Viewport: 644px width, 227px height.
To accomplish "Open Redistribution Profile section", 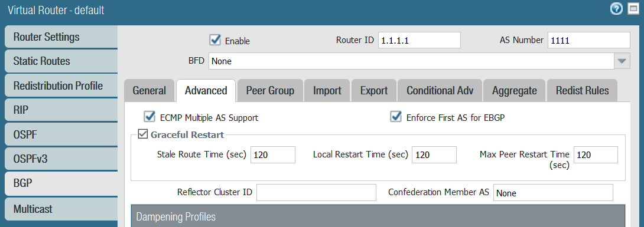I will [61, 86].
